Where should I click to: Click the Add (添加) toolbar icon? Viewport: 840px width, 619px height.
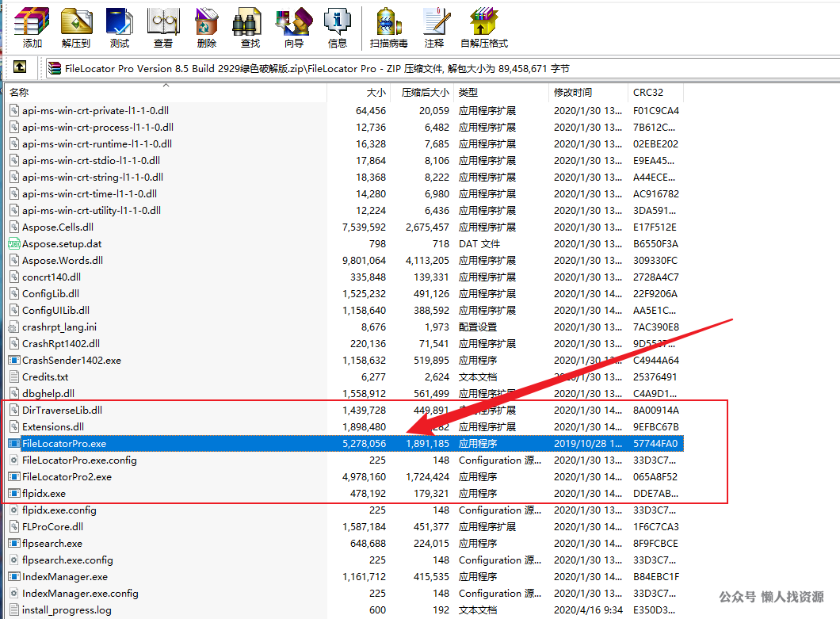pos(32,27)
